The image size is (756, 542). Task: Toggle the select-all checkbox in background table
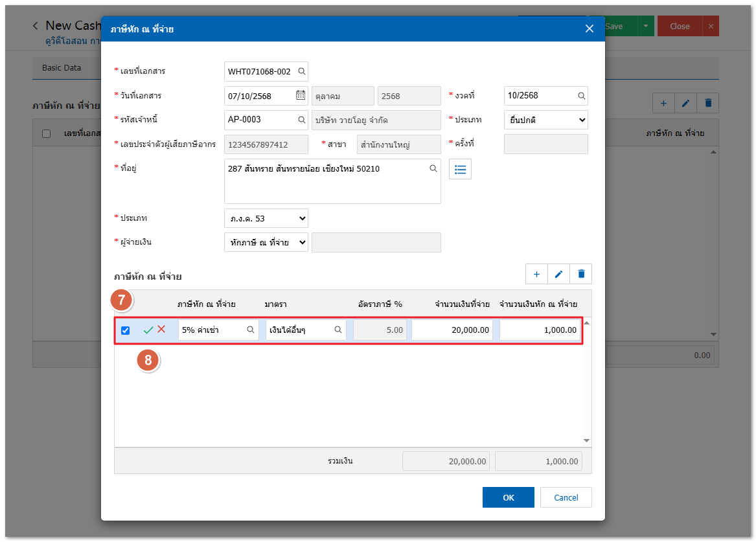pos(46,133)
